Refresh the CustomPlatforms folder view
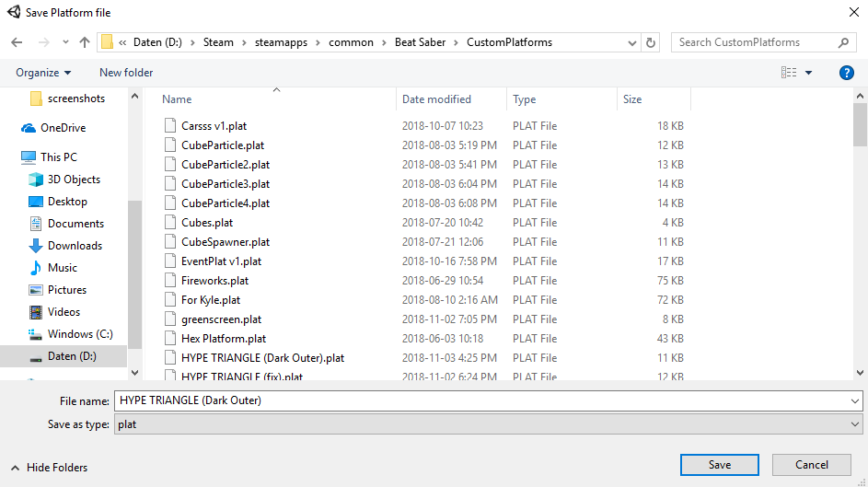The image size is (868, 487). coord(651,42)
